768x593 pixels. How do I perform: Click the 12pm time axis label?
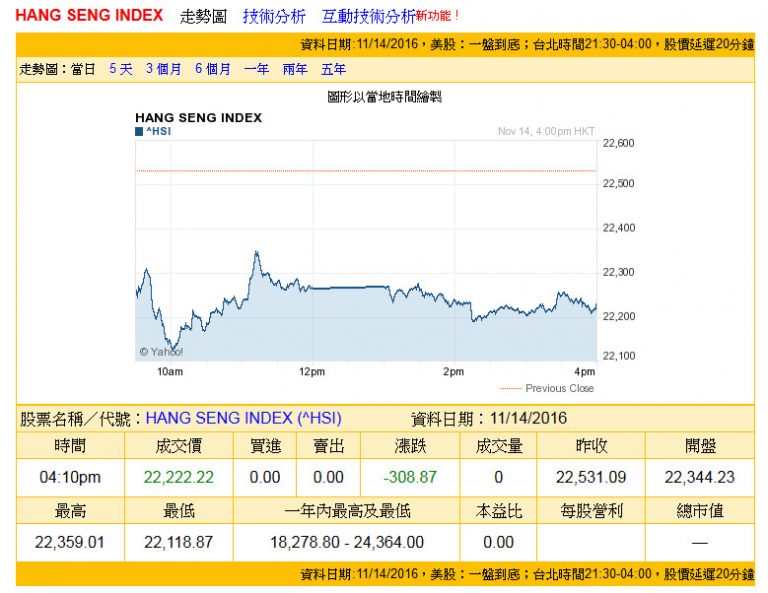[312, 372]
